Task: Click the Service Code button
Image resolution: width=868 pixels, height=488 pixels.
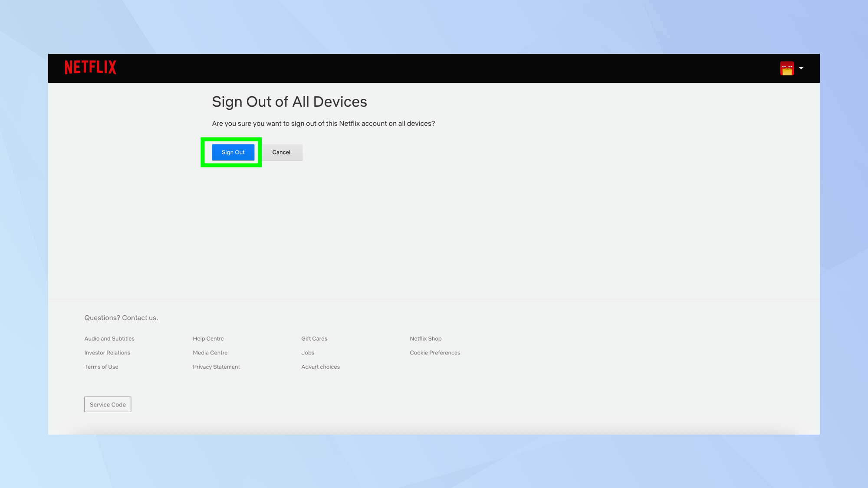Action: point(108,405)
